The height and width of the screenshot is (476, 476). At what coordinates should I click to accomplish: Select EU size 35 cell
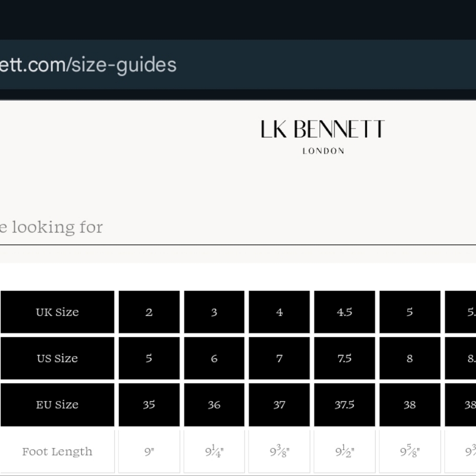pyautogui.click(x=149, y=405)
